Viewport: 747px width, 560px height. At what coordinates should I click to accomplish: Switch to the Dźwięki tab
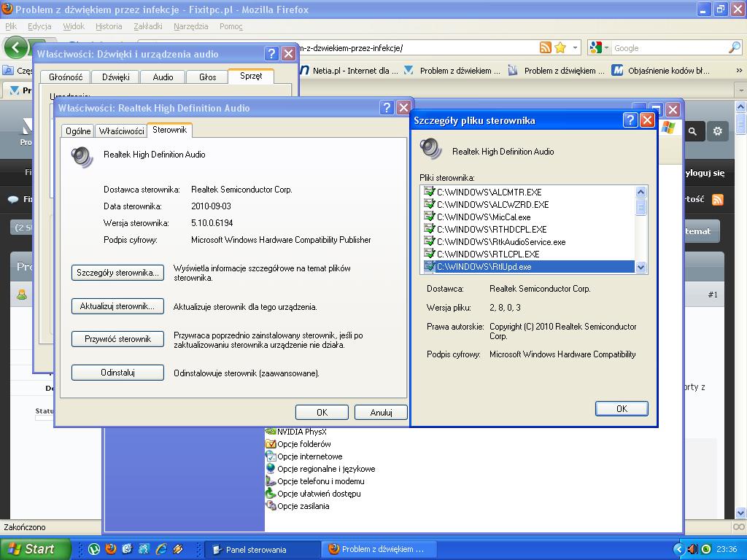point(116,77)
